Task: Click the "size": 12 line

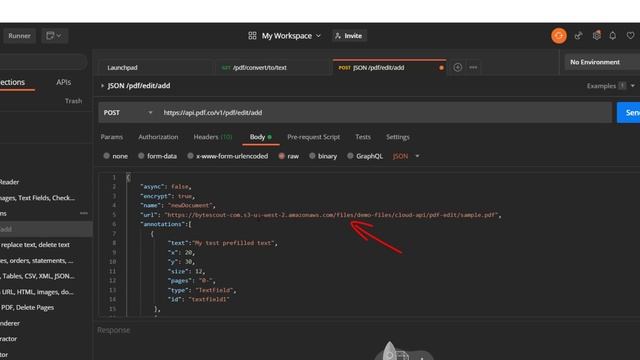Action: click(x=186, y=271)
